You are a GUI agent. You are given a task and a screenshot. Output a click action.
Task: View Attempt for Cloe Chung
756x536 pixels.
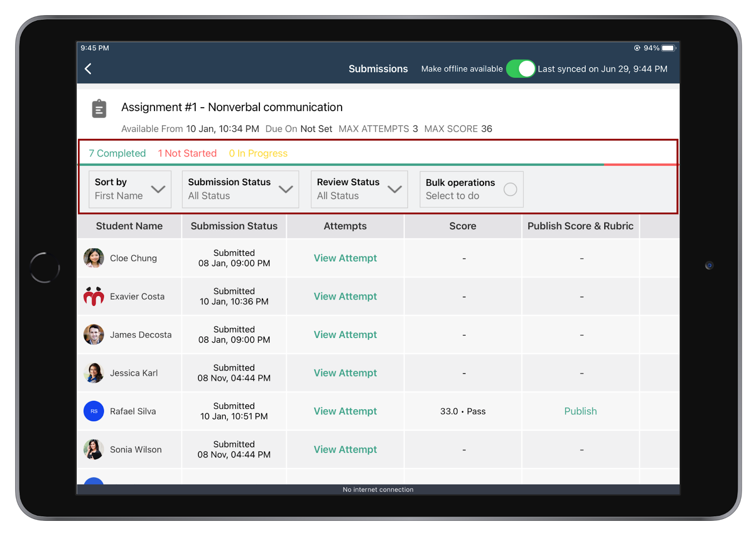tap(345, 258)
